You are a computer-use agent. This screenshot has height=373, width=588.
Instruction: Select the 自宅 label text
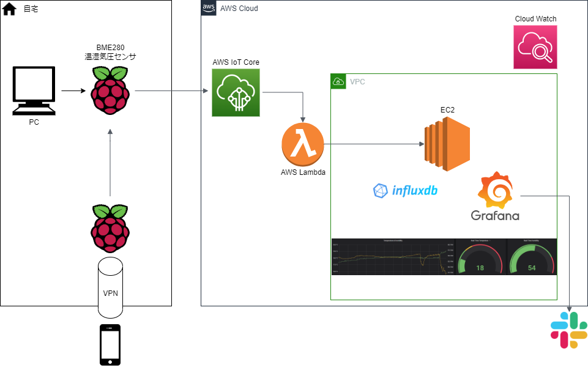[x=31, y=9]
